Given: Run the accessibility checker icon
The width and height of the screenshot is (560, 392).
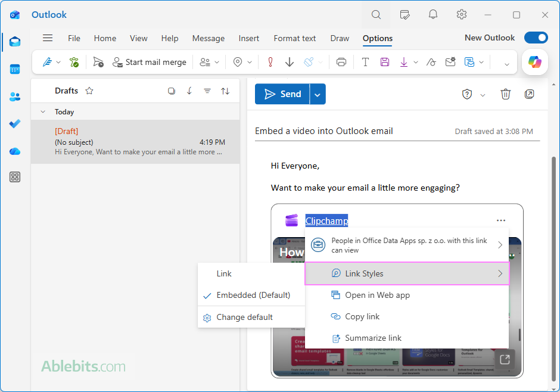Looking at the screenshot, I should pos(74,62).
